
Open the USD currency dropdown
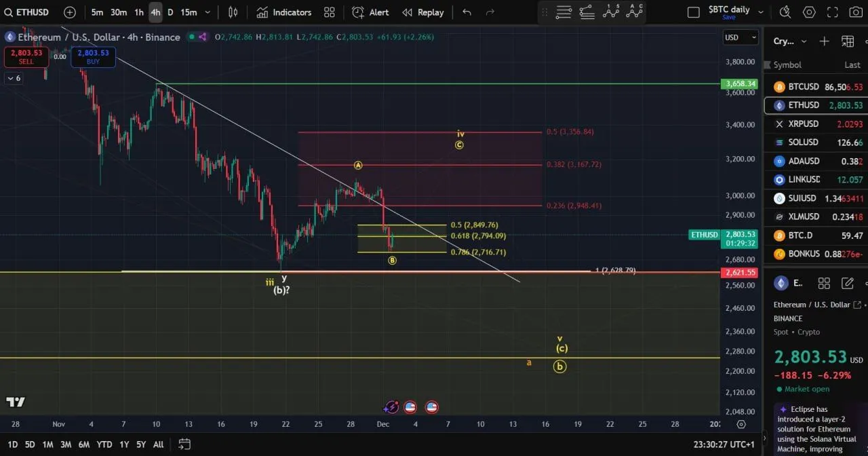point(740,37)
